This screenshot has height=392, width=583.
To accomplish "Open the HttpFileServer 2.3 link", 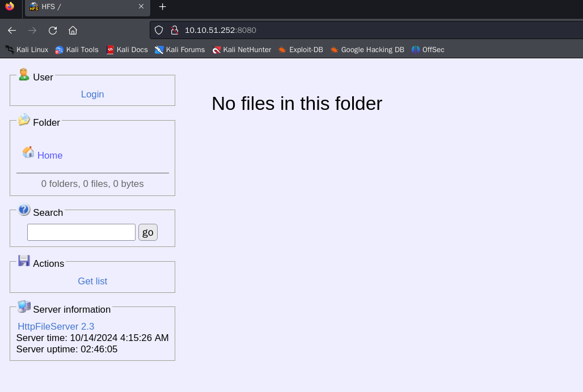I will [x=56, y=327].
